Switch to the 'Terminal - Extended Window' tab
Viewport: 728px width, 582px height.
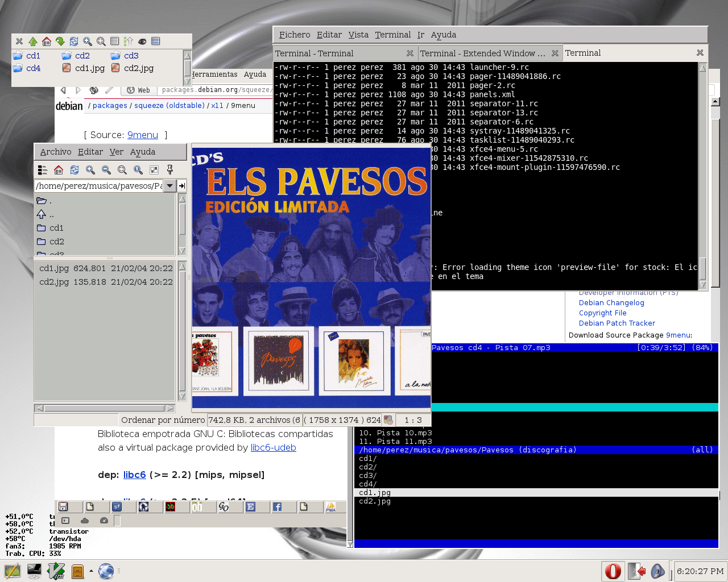(x=482, y=53)
